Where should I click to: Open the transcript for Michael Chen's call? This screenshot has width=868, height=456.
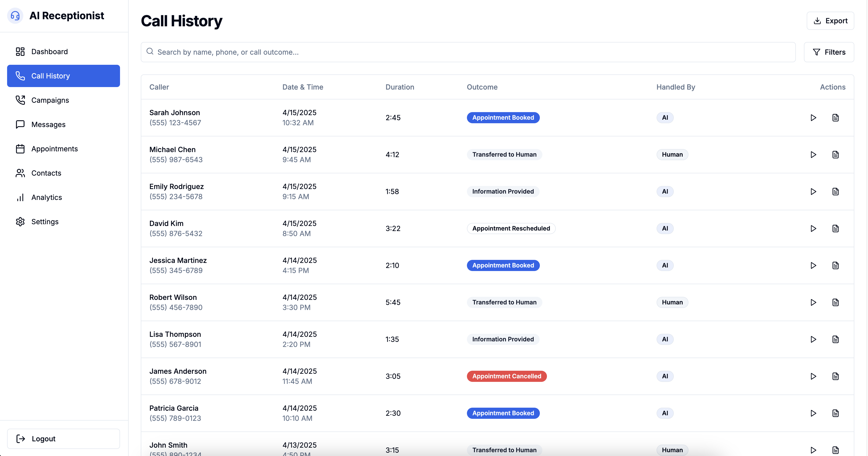pyautogui.click(x=836, y=155)
